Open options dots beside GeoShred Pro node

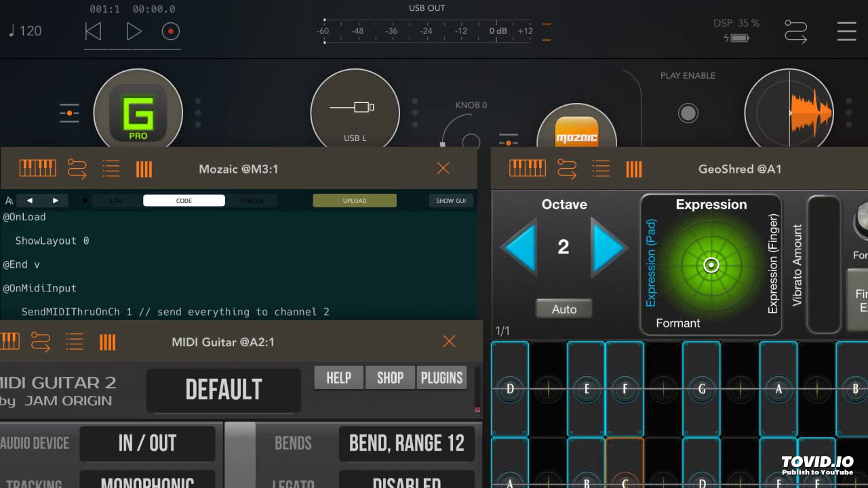click(x=198, y=113)
